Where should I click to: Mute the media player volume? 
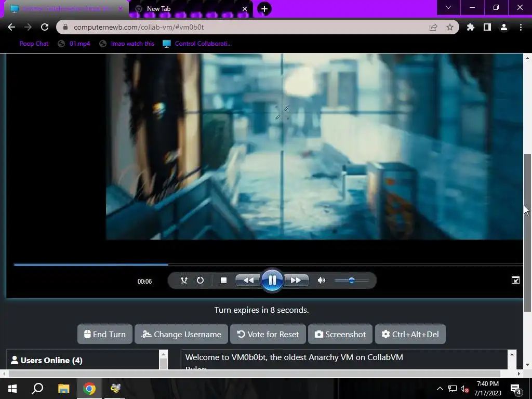click(321, 280)
